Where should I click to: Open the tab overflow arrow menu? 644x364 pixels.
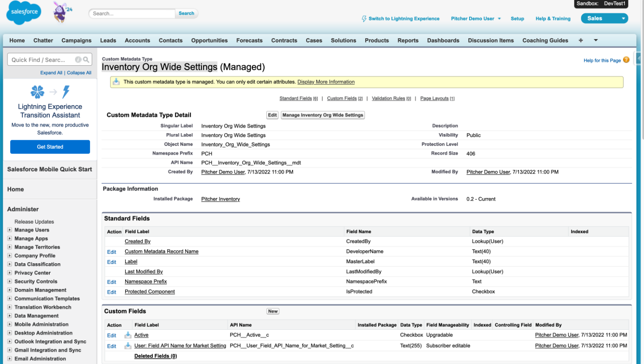click(596, 40)
